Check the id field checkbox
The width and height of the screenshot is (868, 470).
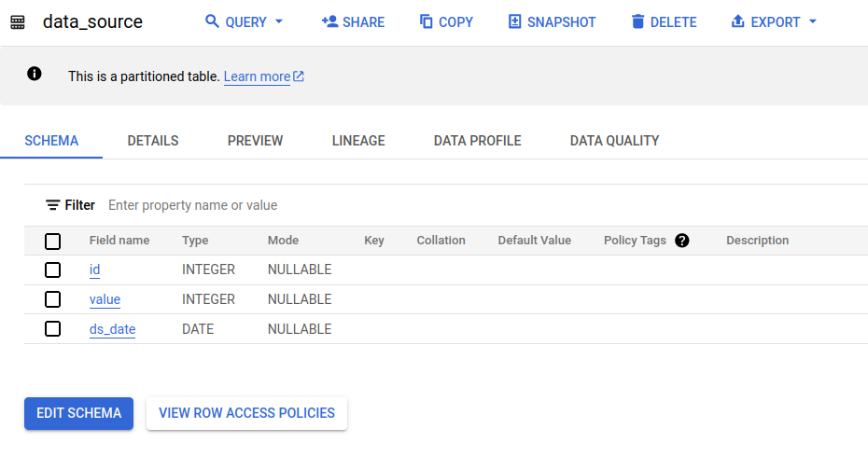coord(52,270)
